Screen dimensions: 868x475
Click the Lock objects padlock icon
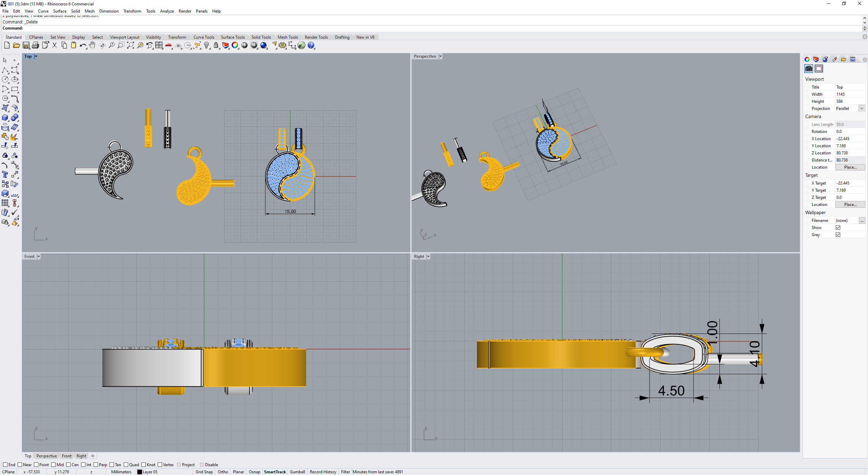(216, 45)
